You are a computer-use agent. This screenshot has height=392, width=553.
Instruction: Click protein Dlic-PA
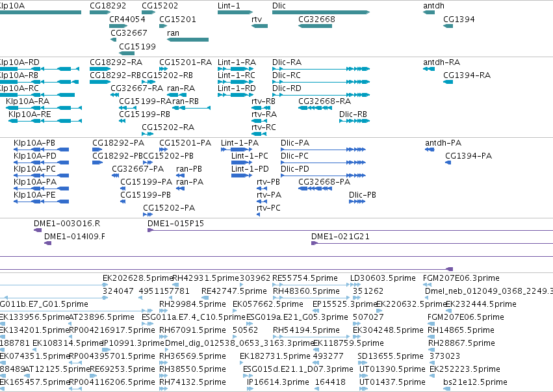tap(323, 150)
